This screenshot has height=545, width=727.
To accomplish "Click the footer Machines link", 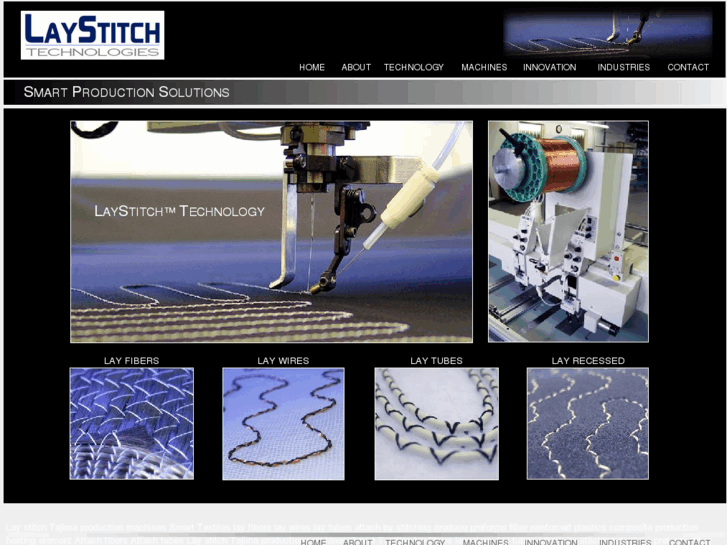I will (485, 542).
